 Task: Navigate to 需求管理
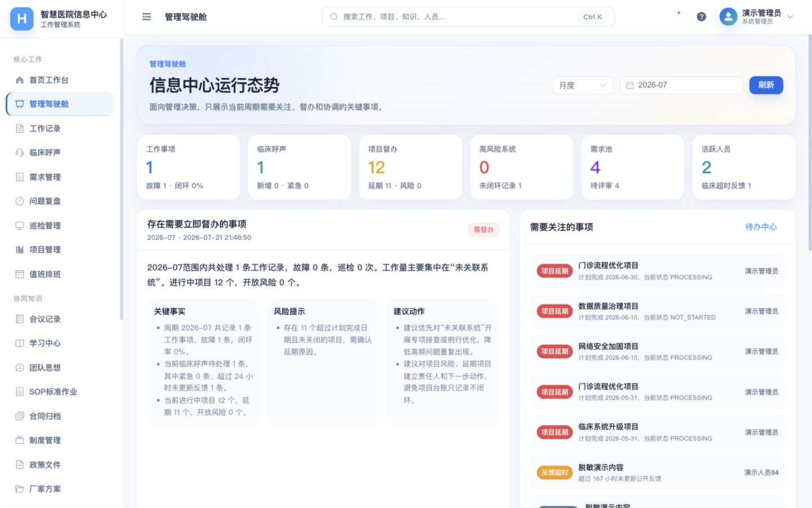pyautogui.click(x=60, y=177)
